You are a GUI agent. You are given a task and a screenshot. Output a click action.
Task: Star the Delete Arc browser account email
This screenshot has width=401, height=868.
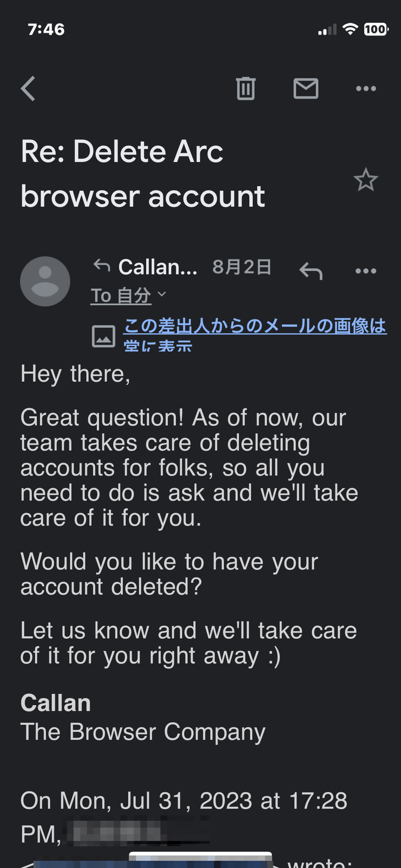[365, 180]
